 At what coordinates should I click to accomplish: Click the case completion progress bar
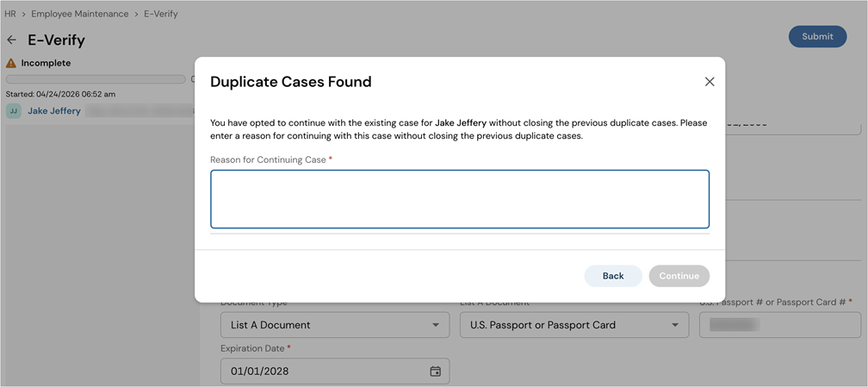[96, 79]
